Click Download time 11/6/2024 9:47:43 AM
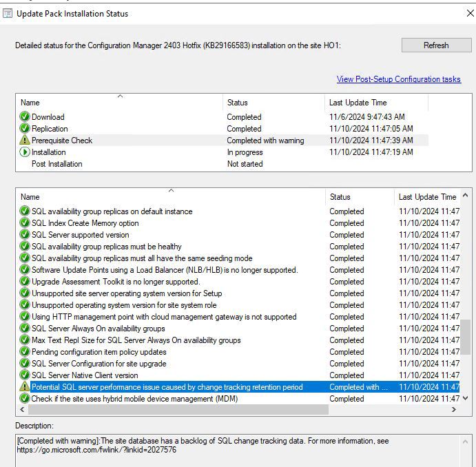476x467 pixels. [x=367, y=117]
